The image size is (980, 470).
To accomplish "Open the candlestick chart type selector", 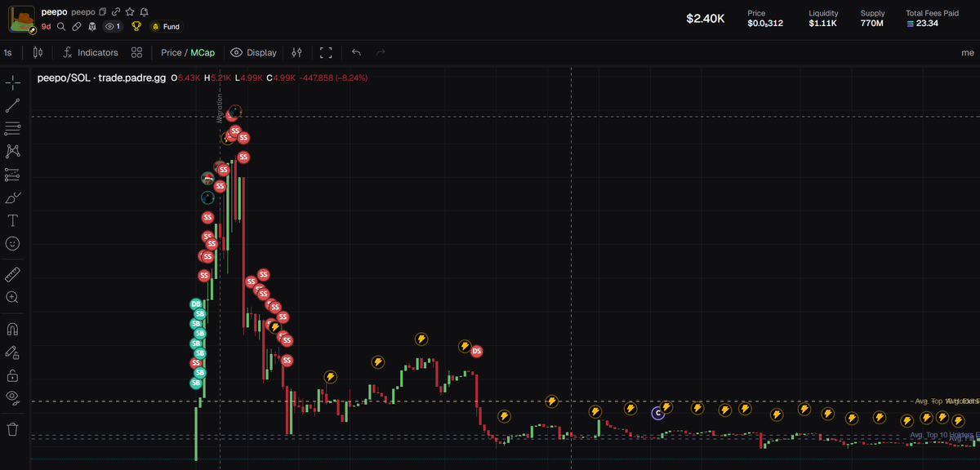I will [x=38, y=52].
